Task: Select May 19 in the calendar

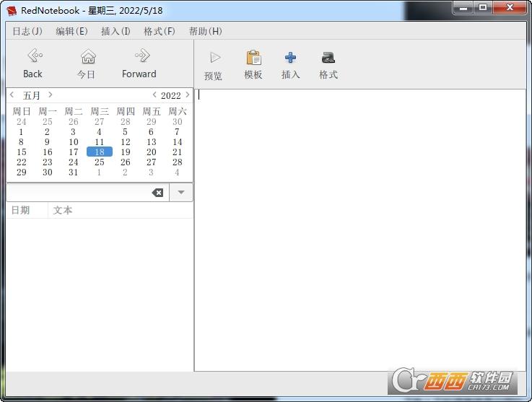Action: pyautogui.click(x=126, y=152)
